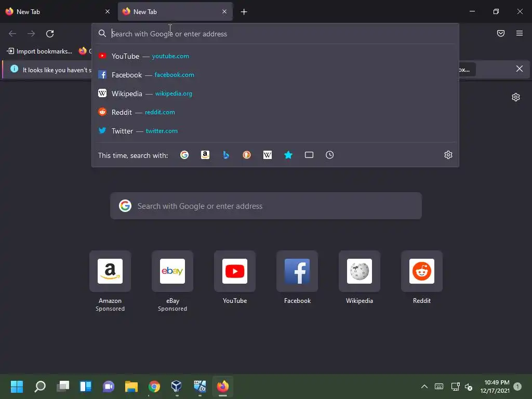532x399 pixels.
Task: Search history using the clock icon
Action: (x=330, y=155)
